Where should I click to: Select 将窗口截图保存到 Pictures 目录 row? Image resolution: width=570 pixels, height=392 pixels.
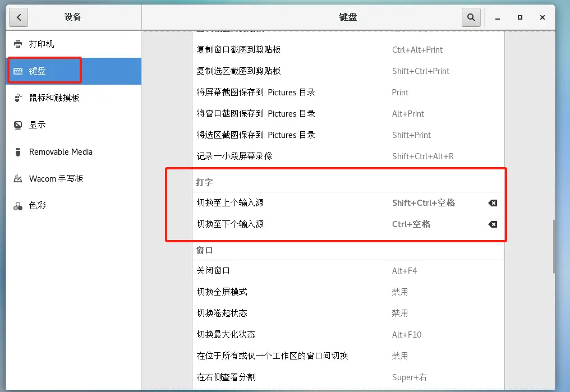348,114
